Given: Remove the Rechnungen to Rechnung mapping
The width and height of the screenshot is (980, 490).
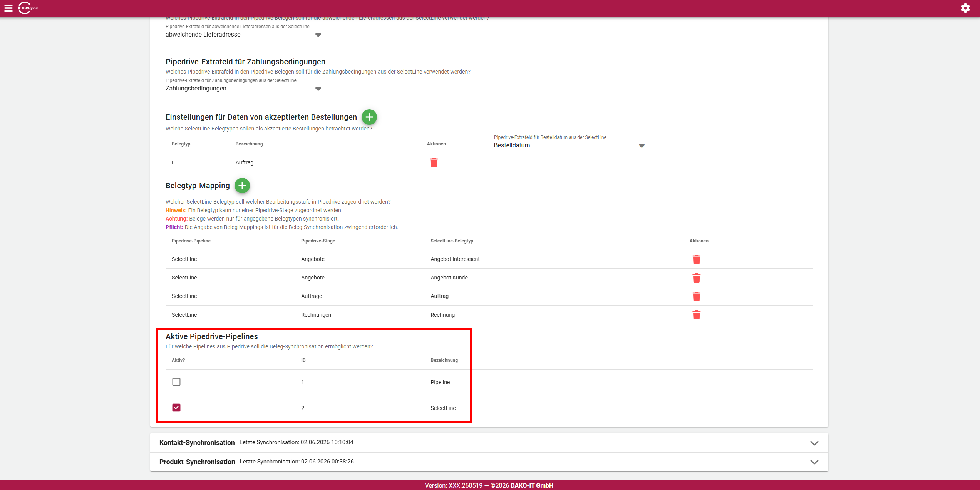Looking at the screenshot, I should coord(696,315).
